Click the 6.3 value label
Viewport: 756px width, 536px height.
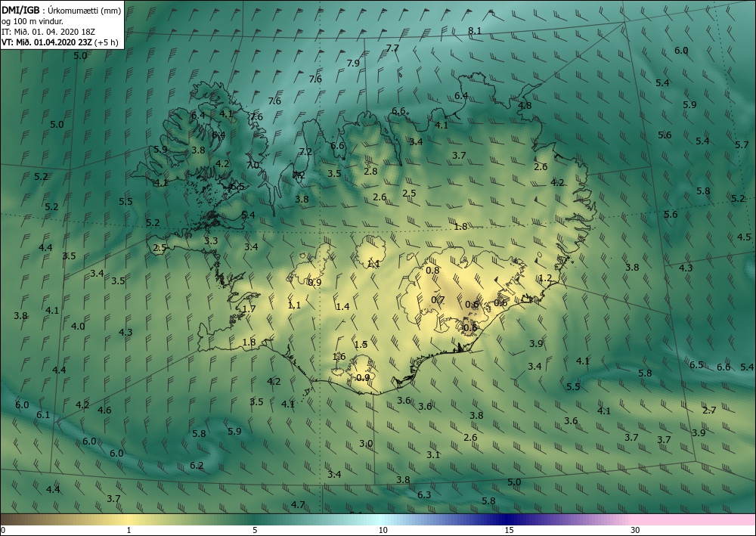click(424, 495)
